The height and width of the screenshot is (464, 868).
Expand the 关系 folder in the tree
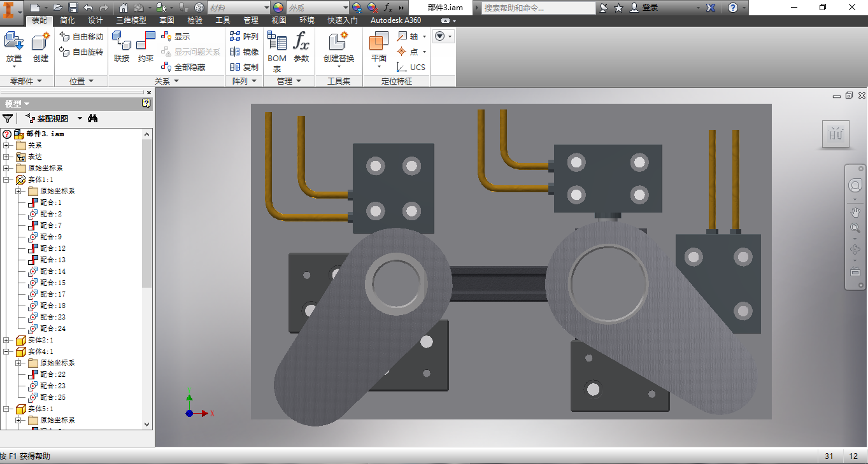(x=6, y=146)
